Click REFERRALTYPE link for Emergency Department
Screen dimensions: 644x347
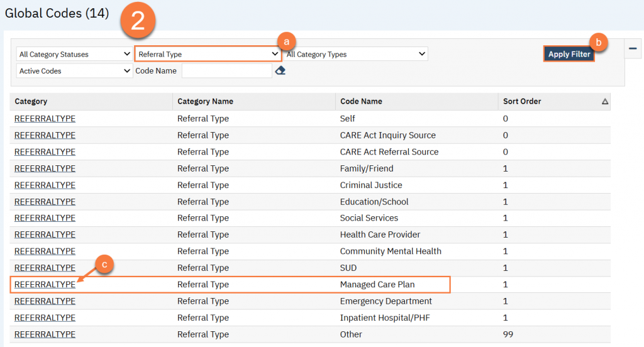click(x=45, y=301)
